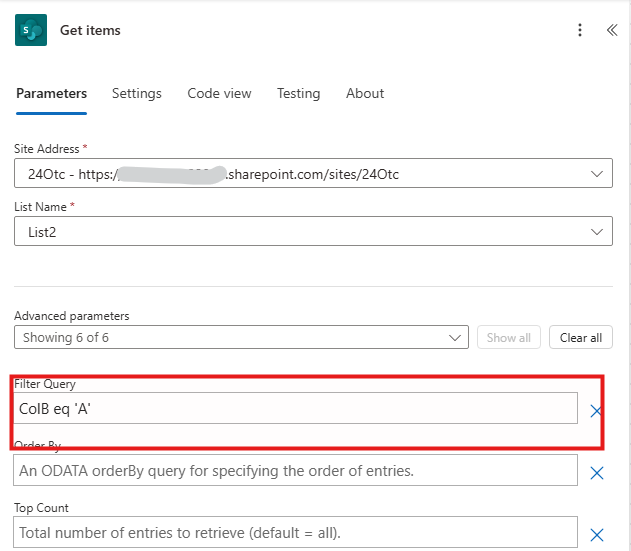Click the Get items title
The width and height of the screenshot is (631, 551).
[90, 30]
